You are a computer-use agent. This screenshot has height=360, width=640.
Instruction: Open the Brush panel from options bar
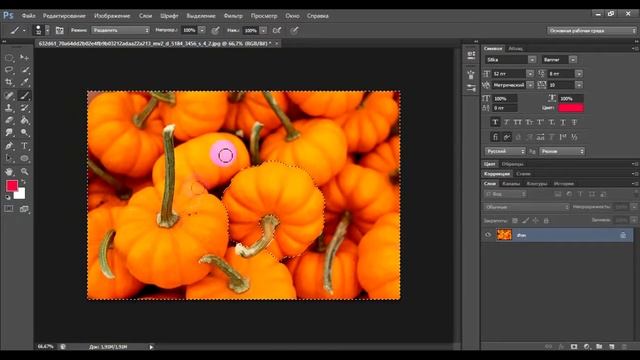(60, 30)
